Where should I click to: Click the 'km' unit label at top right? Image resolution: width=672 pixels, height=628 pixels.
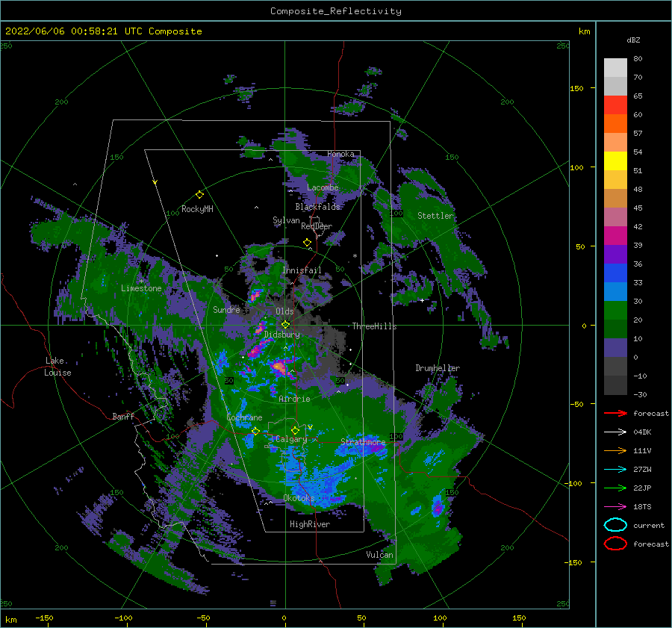pyautogui.click(x=584, y=31)
